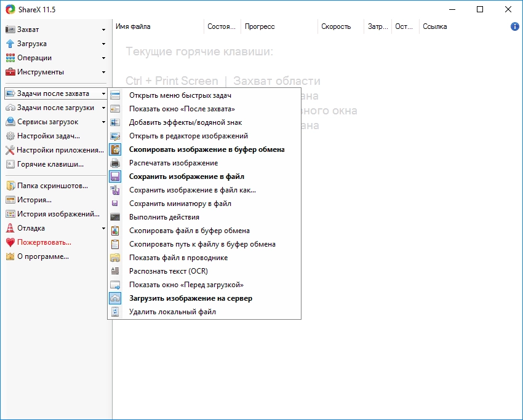The width and height of the screenshot is (523, 420).
Task: Click the Ссылка column header
Action: 434,26
